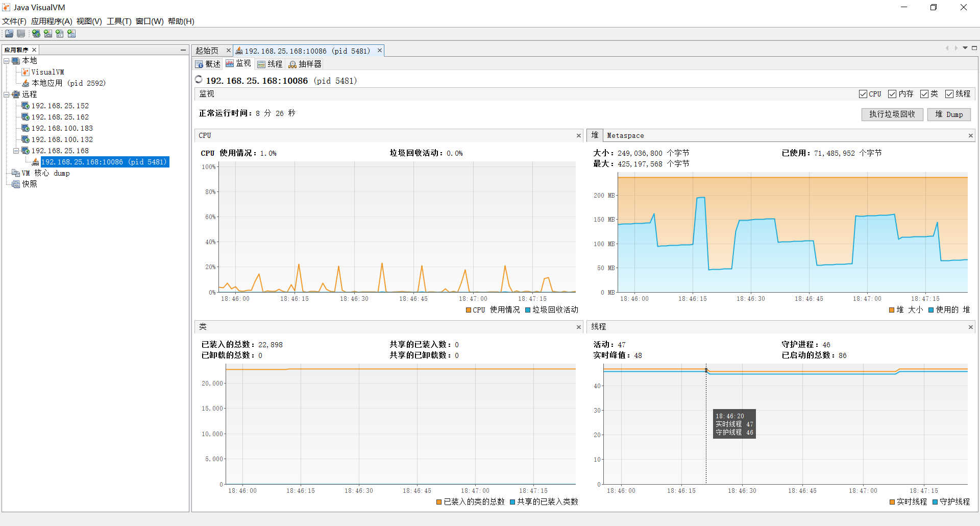Click the Load snapshot toolbar icon

coord(9,34)
